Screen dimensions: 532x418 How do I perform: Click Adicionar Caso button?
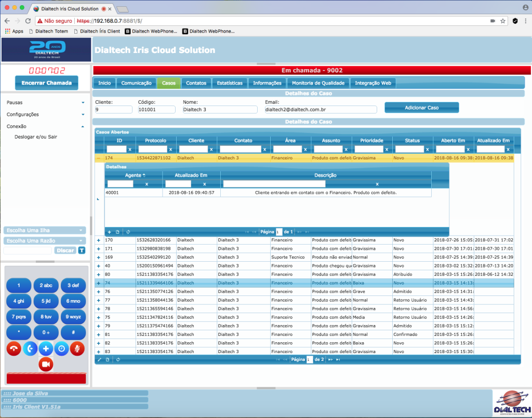[x=422, y=107]
